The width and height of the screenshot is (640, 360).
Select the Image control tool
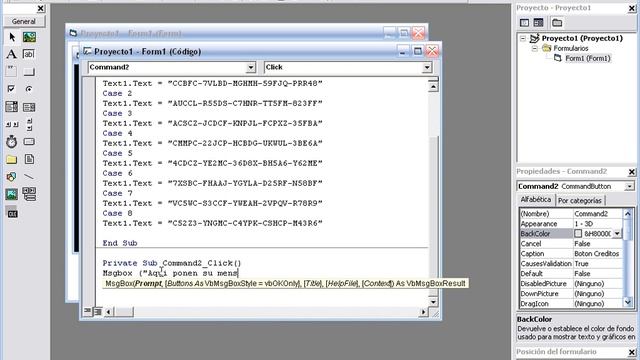coord(12,194)
